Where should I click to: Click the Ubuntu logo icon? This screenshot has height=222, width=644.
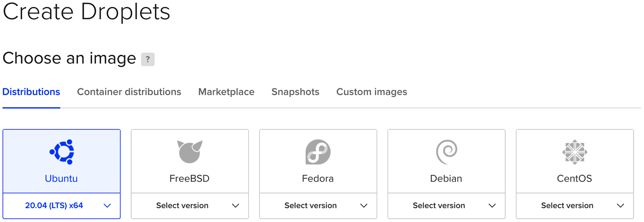tap(62, 152)
